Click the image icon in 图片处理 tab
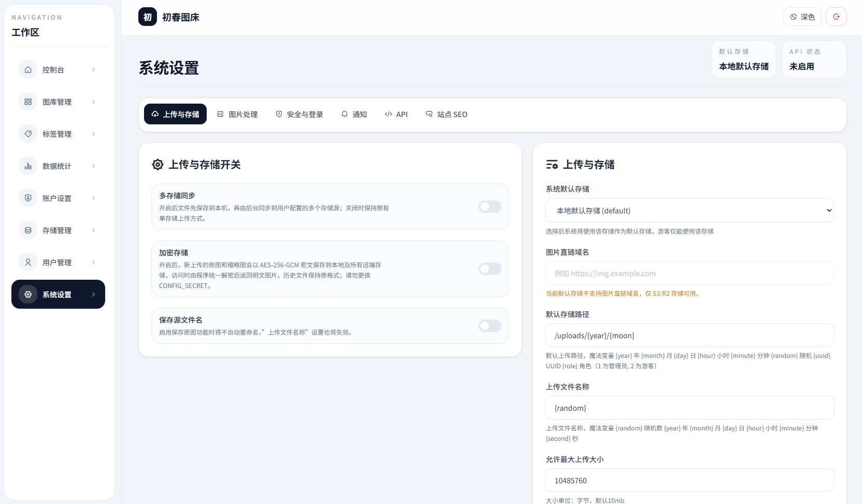 (220, 114)
